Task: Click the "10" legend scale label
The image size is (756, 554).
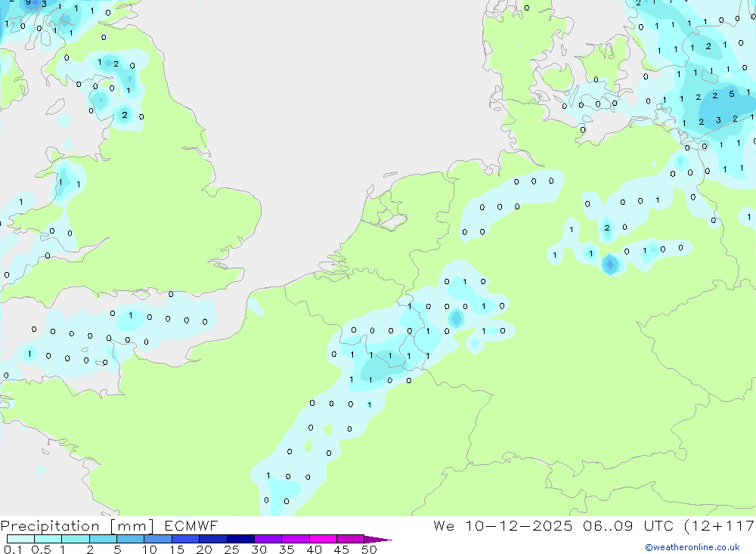Action: click(x=150, y=549)
